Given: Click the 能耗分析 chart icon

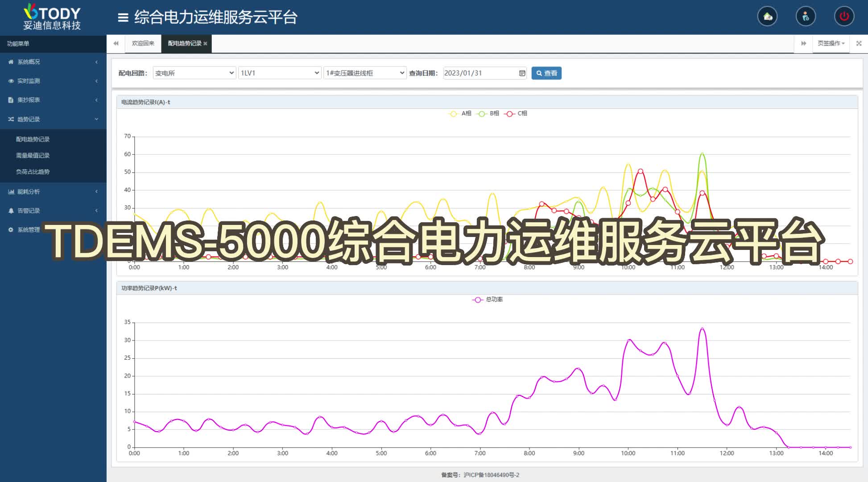Looking at the screenshot, I should [x=11, y=191].
